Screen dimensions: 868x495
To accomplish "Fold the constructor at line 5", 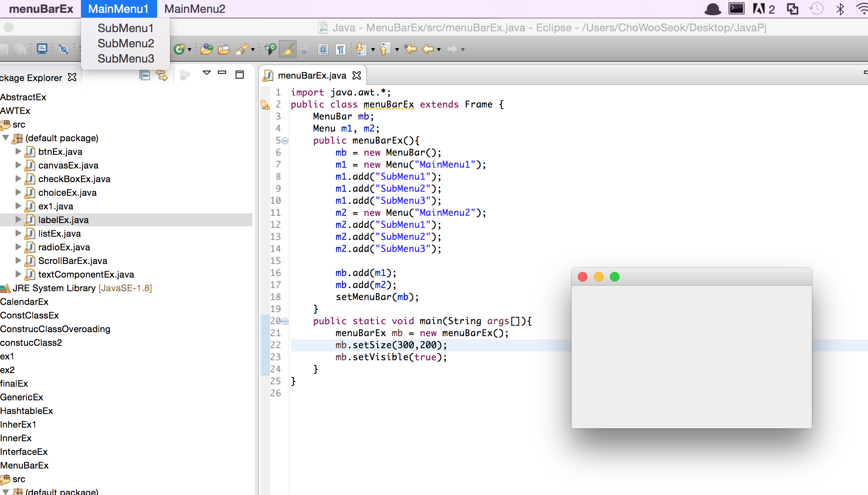I will pyautogui.click(x=285, y=141).
